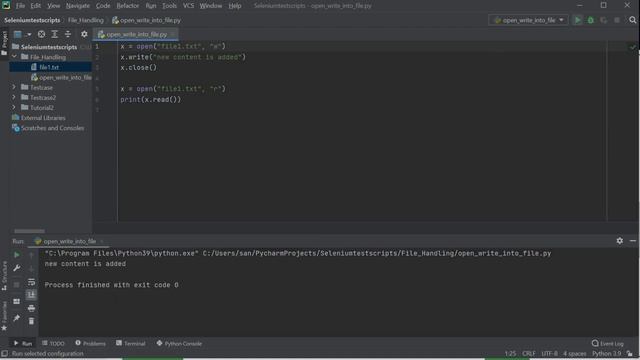This screenshot has width=640, height=360.
Task: Click the stop icon in the Run panel
Action: click(x=17, y=284)
